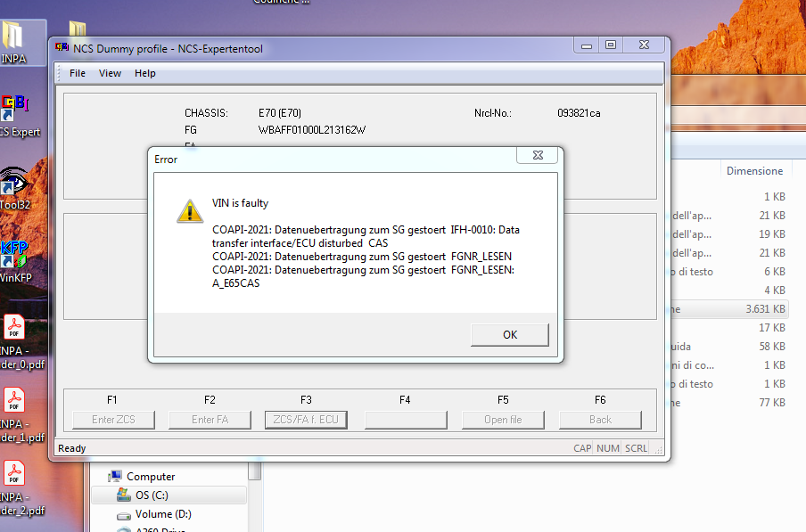This screenshot has height=532, width=806.
Task: Select the WinKFP desktop shortcut
Action: 15,261
